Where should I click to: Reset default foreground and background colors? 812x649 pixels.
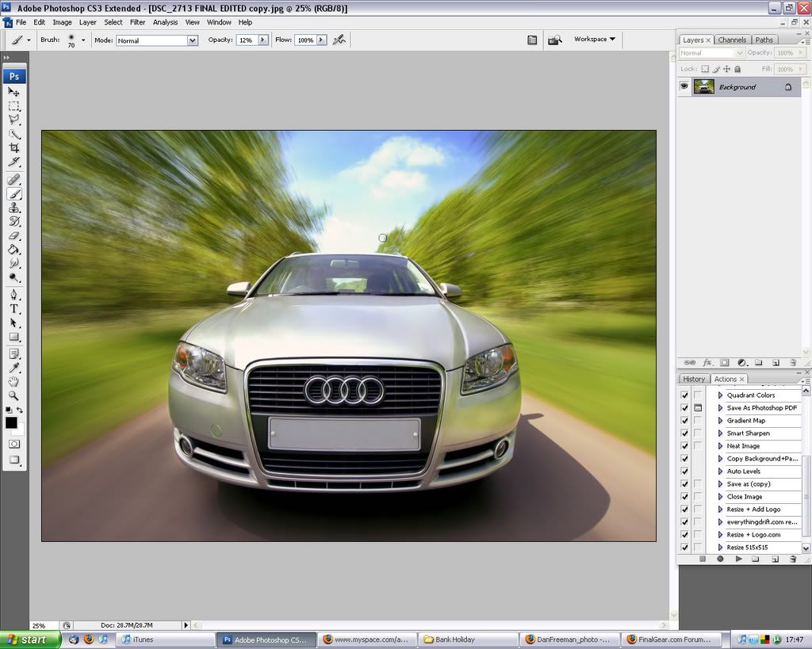8,410
